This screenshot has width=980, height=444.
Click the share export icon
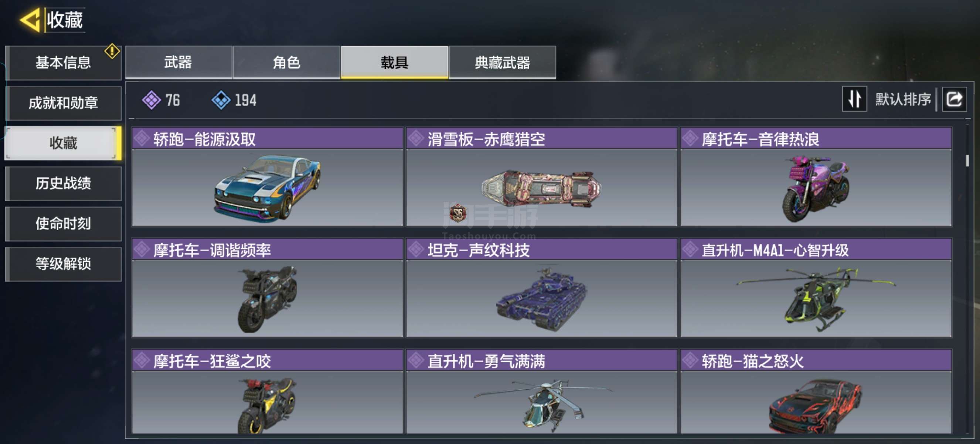(954, 100)
